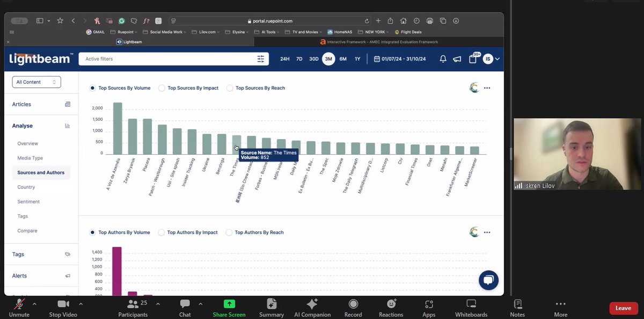Expand the IS user account chevron
Image resolution: width=644 pixels, height=319 pixels.
click(497, 59)
